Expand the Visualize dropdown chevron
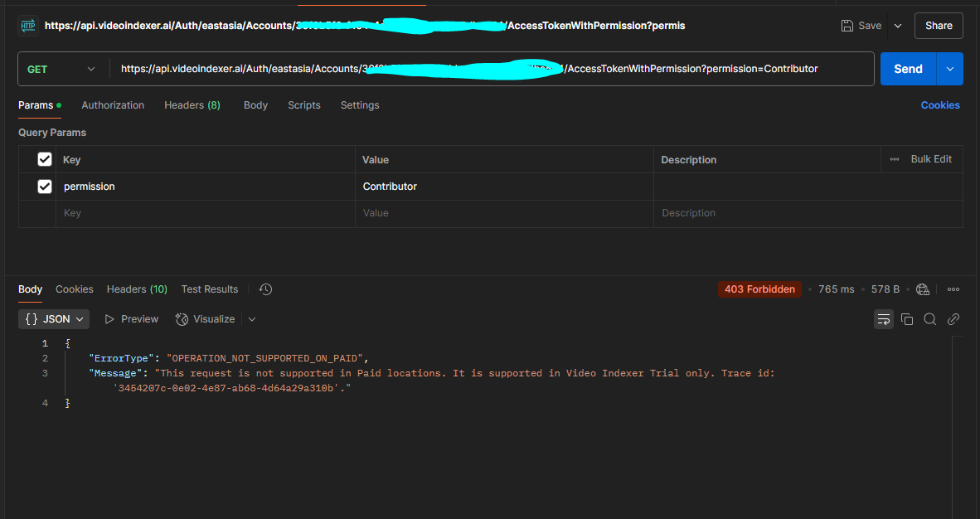 tap(252, 319)
